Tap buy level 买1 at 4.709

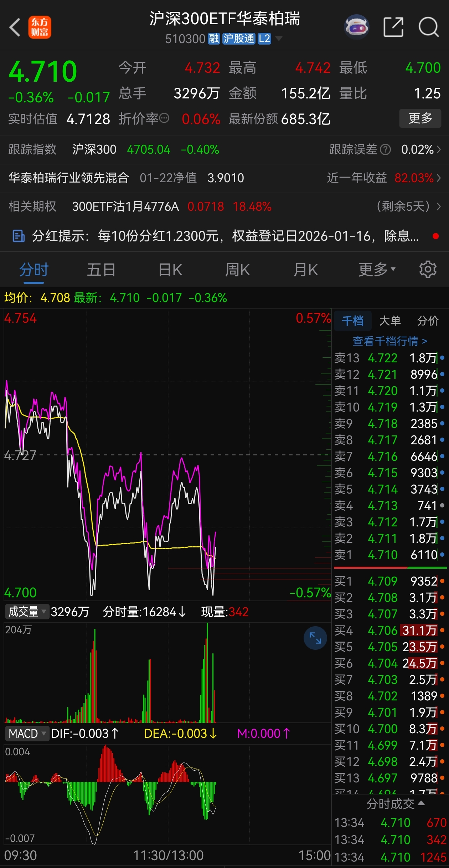389,581
